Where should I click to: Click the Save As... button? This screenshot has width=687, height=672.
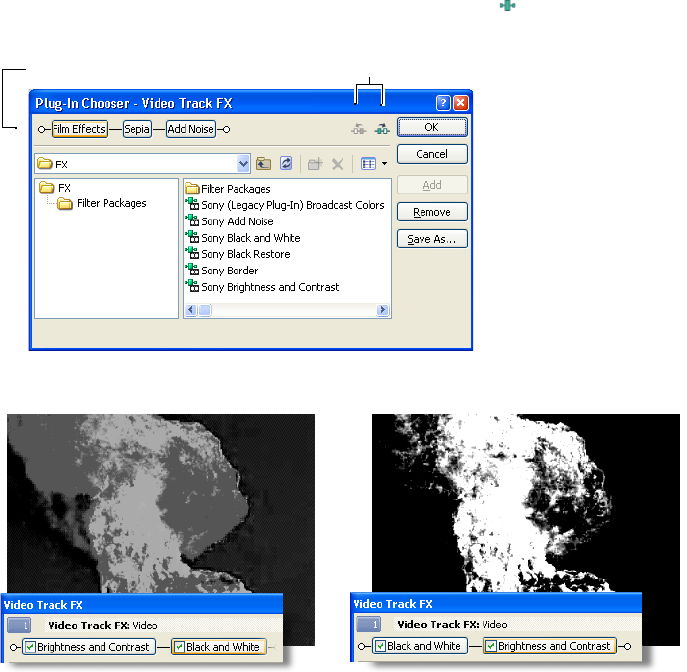(x=432, y=239)
